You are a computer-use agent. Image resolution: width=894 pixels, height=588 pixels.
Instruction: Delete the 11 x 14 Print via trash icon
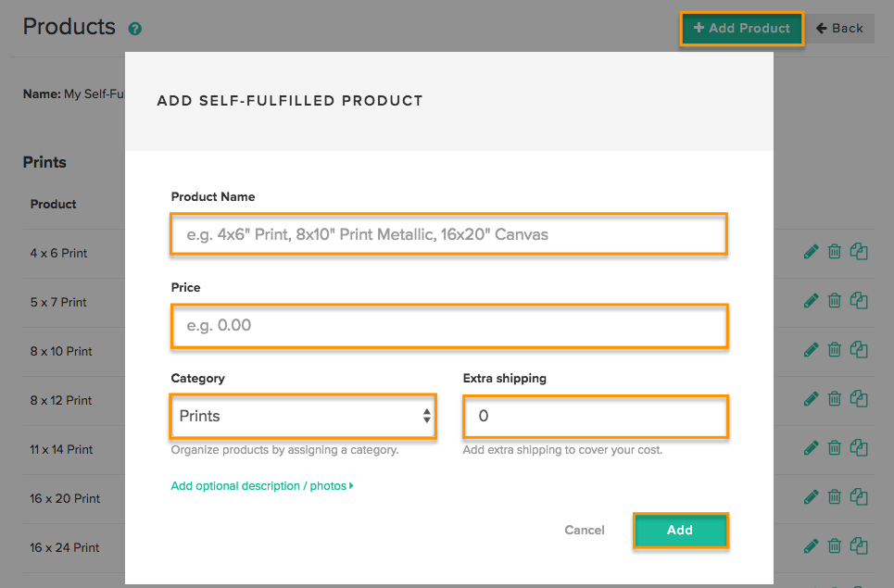[x=834, y=447]
